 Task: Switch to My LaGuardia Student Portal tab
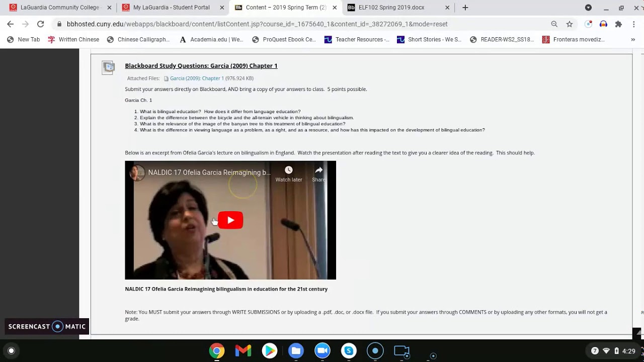coord(172,8)
